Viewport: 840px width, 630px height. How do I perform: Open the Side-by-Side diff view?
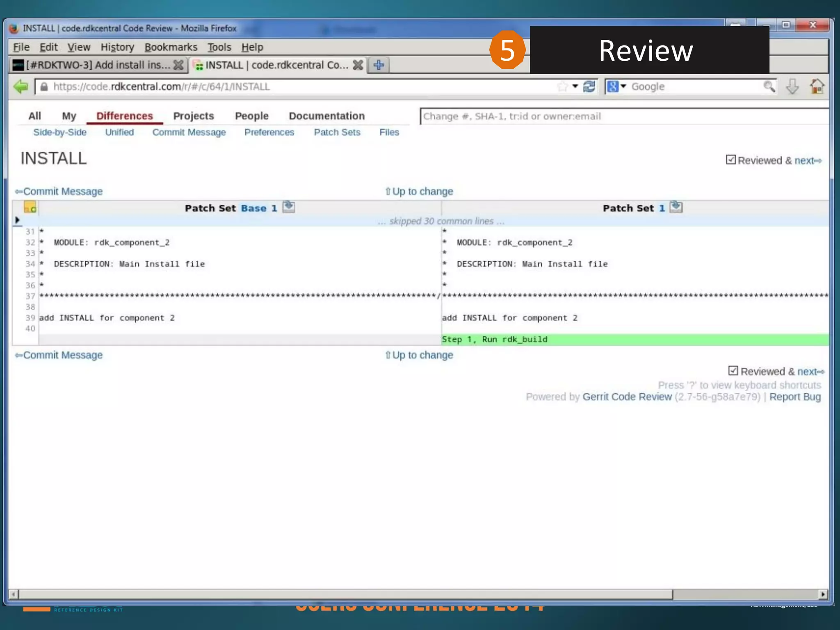point(60,132)
